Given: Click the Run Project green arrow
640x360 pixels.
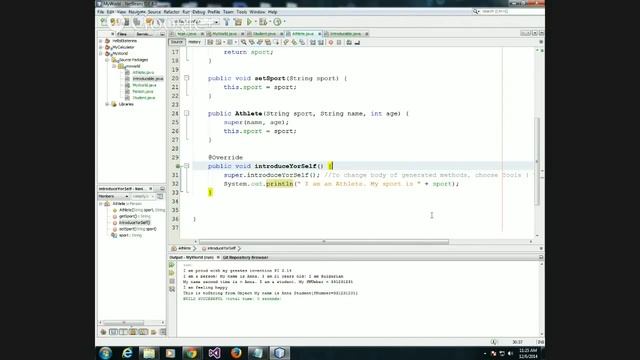Looking at the screenshot, I should pyautogui.click(x=249, y=22).
